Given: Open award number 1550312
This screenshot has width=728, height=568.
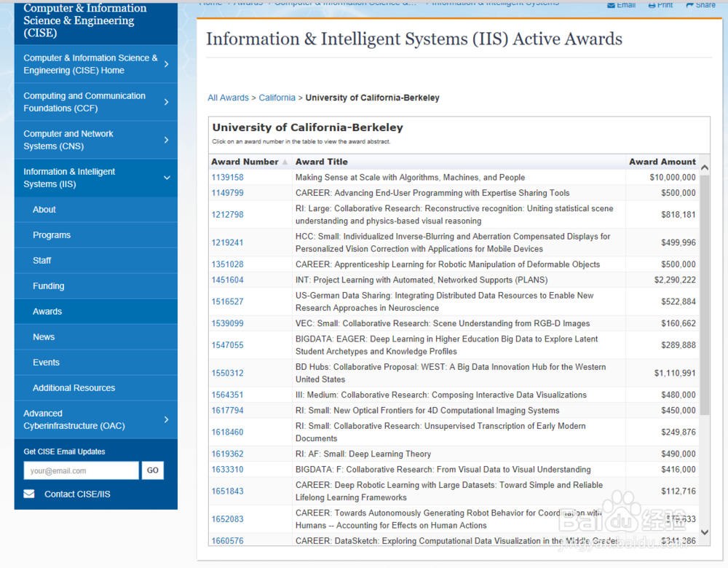Looking at the screenshot, I should [227, 373].
